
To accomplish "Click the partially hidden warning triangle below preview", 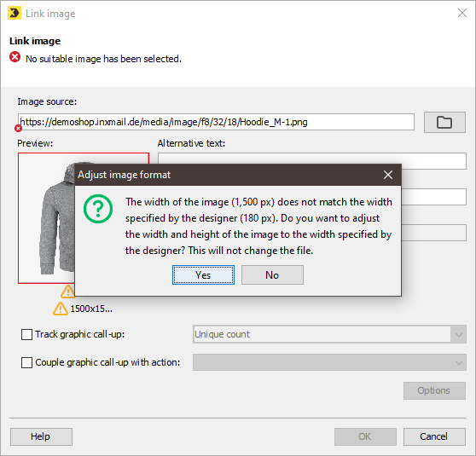I will click(x=67, y=291).
